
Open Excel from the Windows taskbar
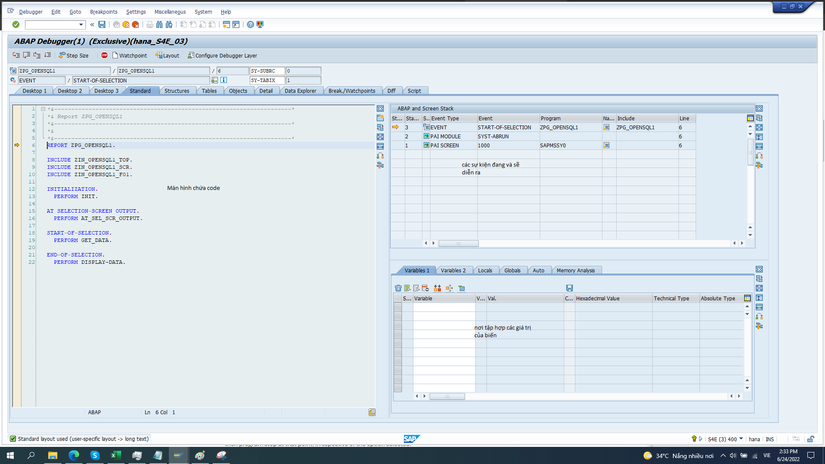pos(115,456)
